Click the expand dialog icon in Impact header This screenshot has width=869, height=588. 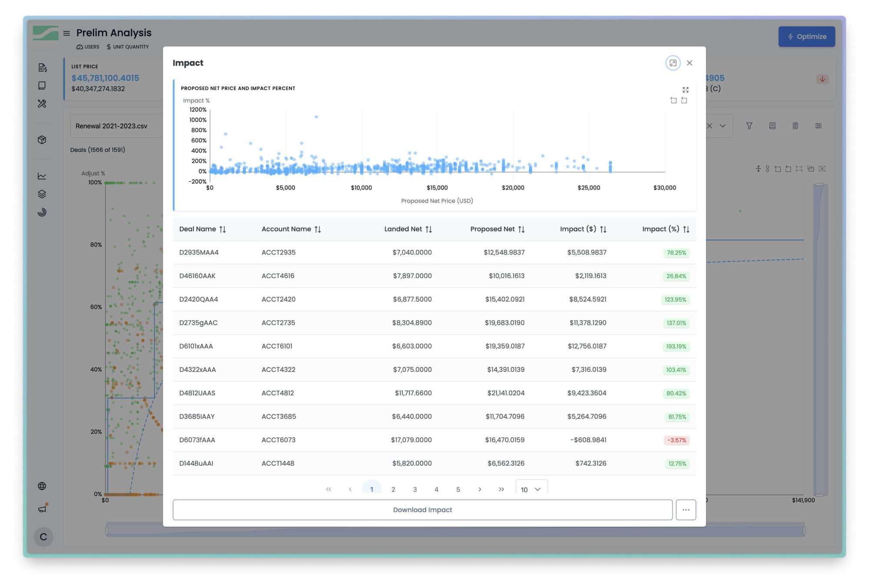pyautogui.click(x=673, y=63)
